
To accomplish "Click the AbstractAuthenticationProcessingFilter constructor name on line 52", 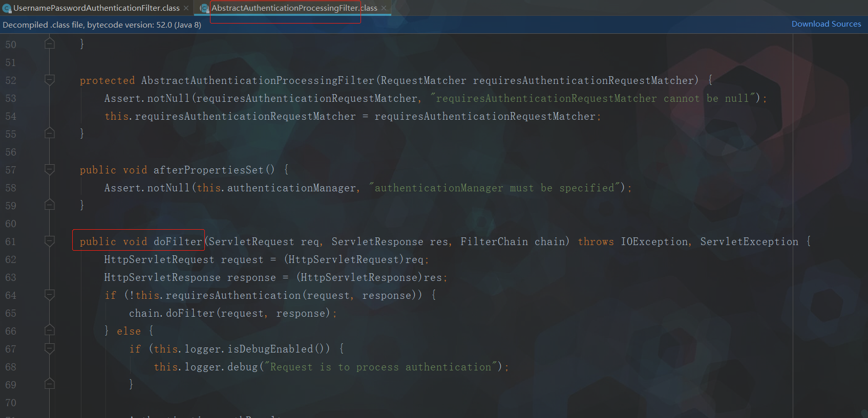I will (258, 80).
